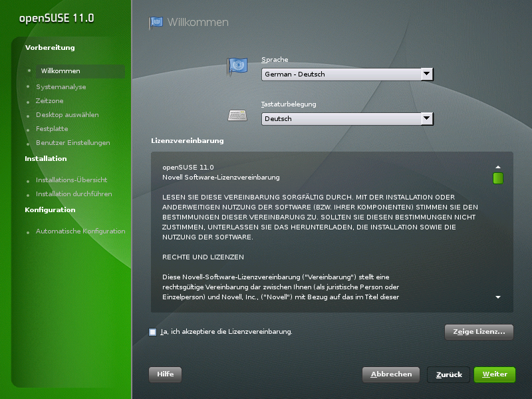Click the license scroll down arrow
This screenshot has width=532, height=399.
coord(498,297)
